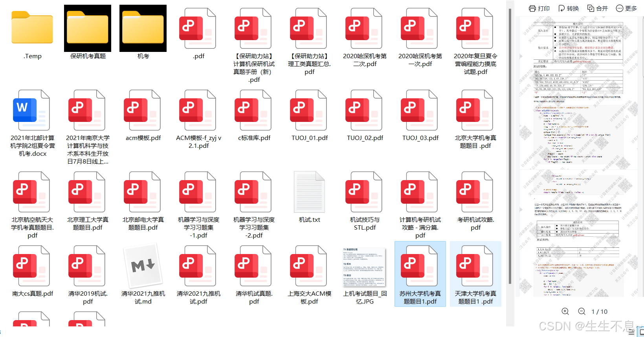Click the file name label acm模板.pdf
Image resolution: width=644 pixels, height=337 pixels.
coord(143,138)
